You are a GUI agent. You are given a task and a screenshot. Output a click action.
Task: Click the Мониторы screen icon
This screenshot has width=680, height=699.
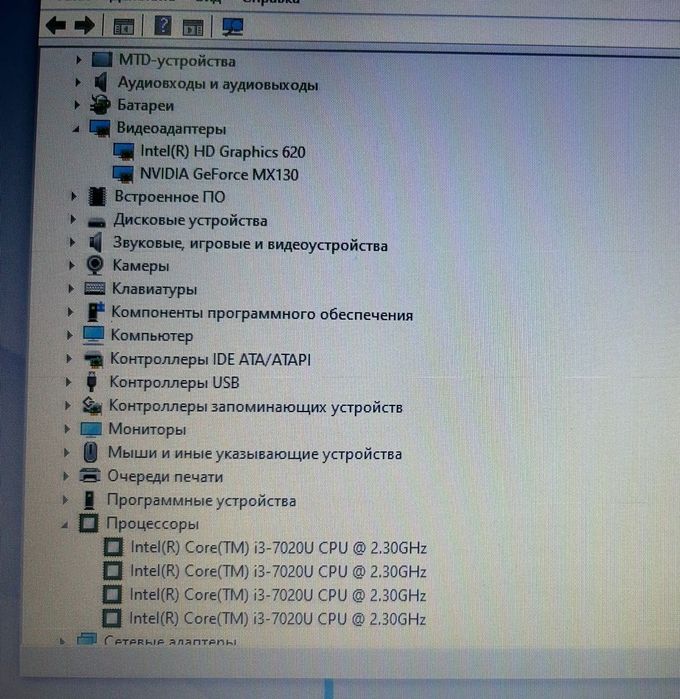click(91, 429)
